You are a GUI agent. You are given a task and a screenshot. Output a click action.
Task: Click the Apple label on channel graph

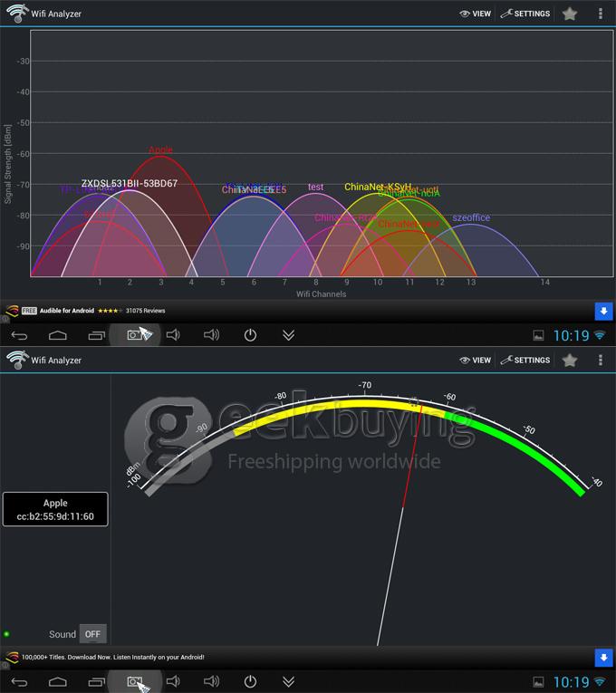coord(161,149)
